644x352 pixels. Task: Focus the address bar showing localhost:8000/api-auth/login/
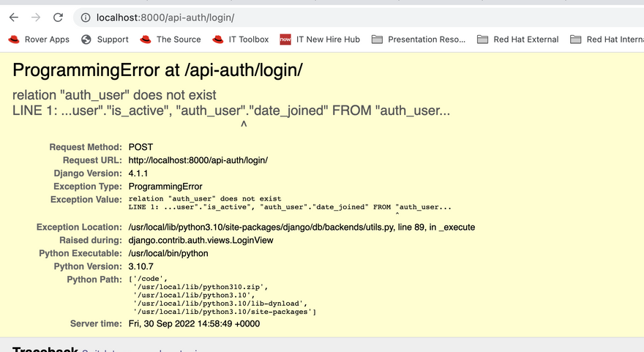point(293,17)
